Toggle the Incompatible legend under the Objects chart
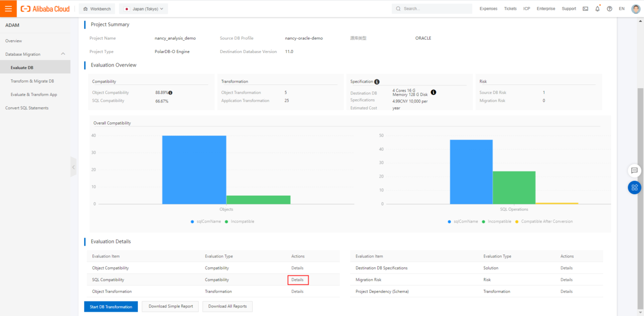Viewport: 644px width, 316px height. pos(239,221)
